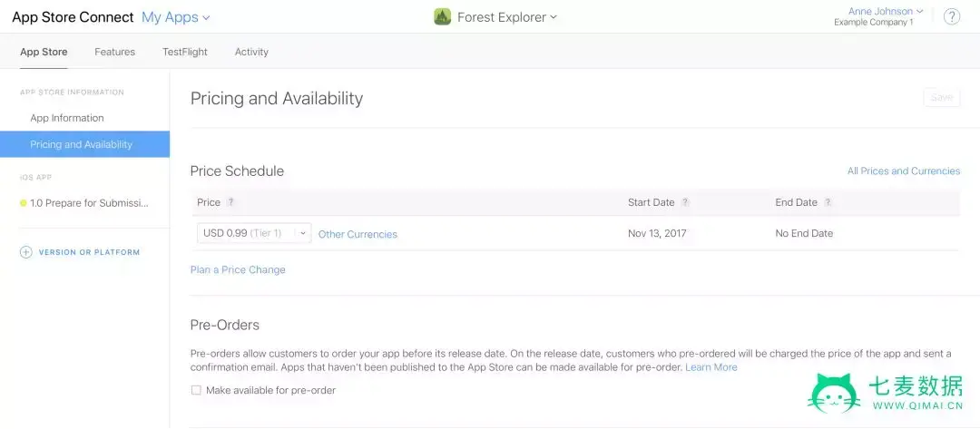View All Prices and Currencies
This screenshot has width=980, height=429.
[x=903, y=171]
